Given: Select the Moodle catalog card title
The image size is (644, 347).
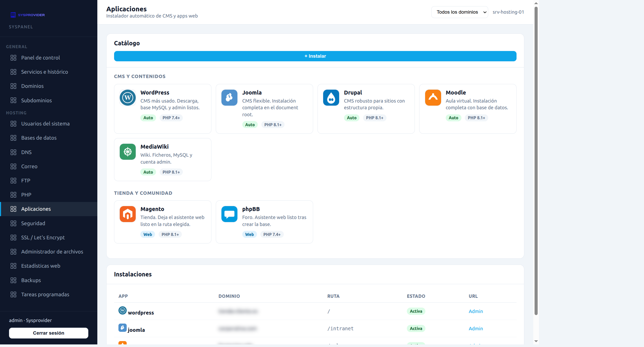Looking at the screenshot, I should click(456, 92).
